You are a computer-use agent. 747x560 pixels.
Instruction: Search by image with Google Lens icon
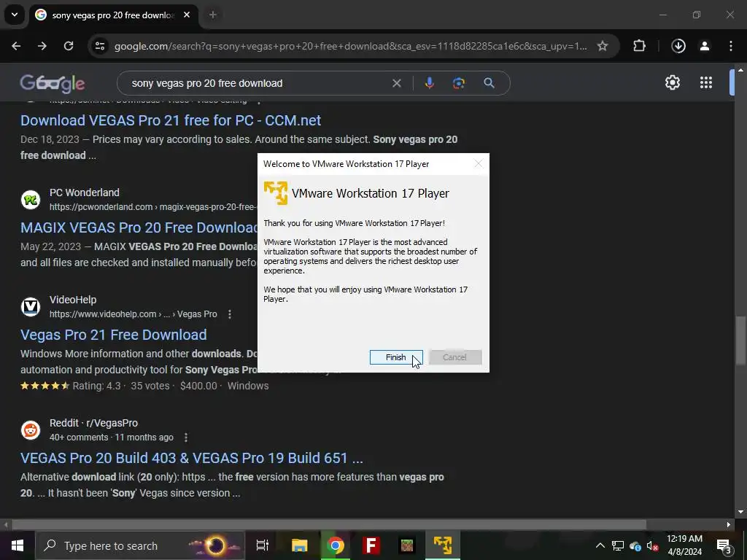(459, 83)
